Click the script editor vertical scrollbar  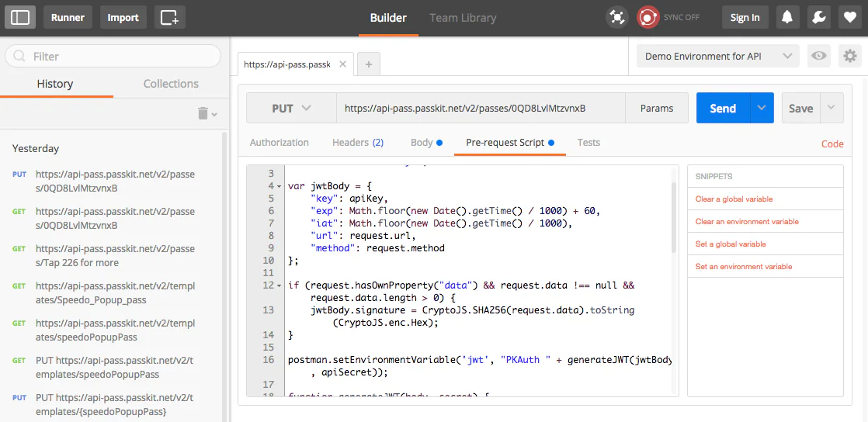coord(674,217)
